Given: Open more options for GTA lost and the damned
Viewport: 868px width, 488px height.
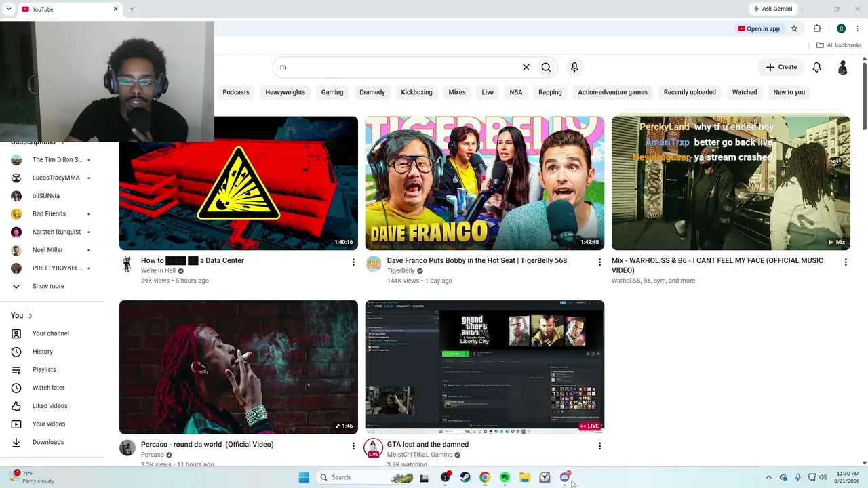Looking at the screenshot, I should pyautogui.click(x=599, y=446).
